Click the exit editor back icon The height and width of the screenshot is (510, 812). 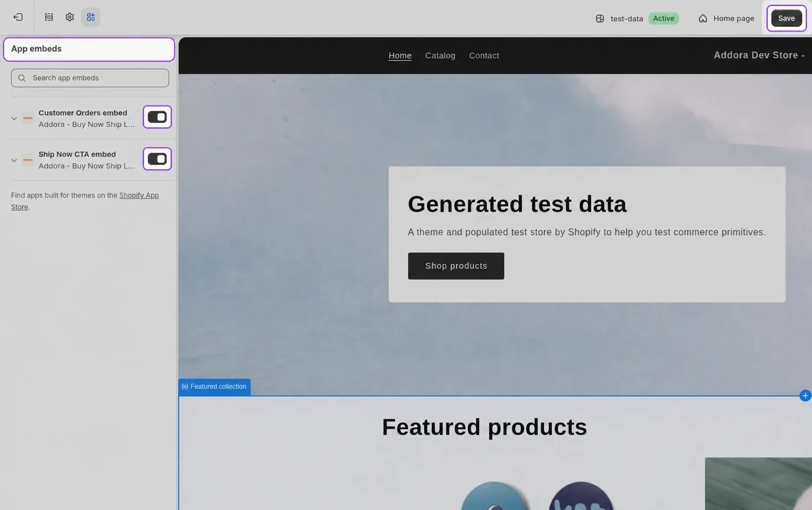(x=18, y=17)
